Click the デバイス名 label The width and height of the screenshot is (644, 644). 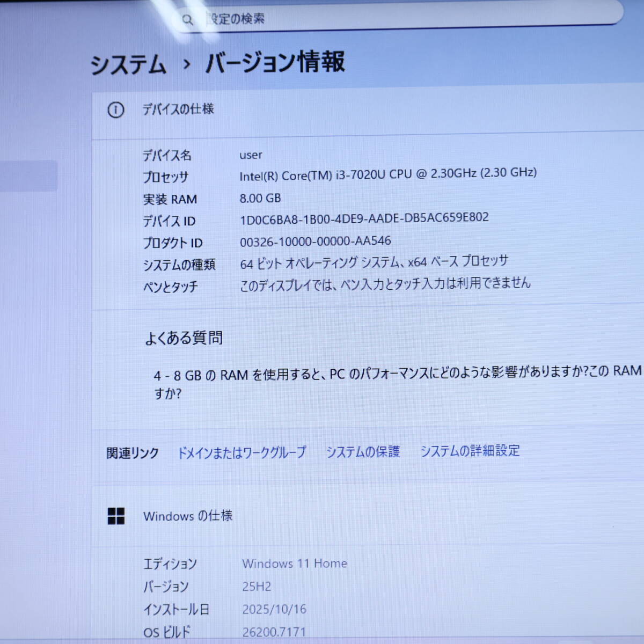click(x=167, y=156)
